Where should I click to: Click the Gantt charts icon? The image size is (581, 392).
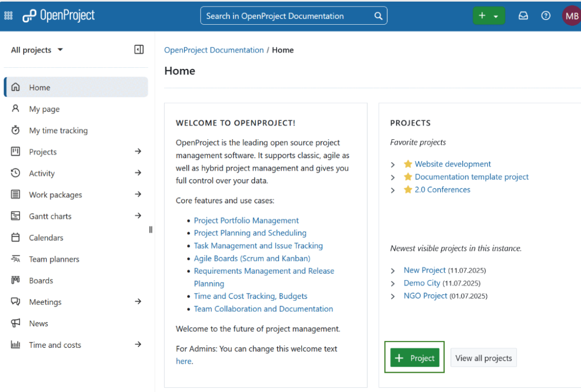pyautogui.click(x=16, y=216)
